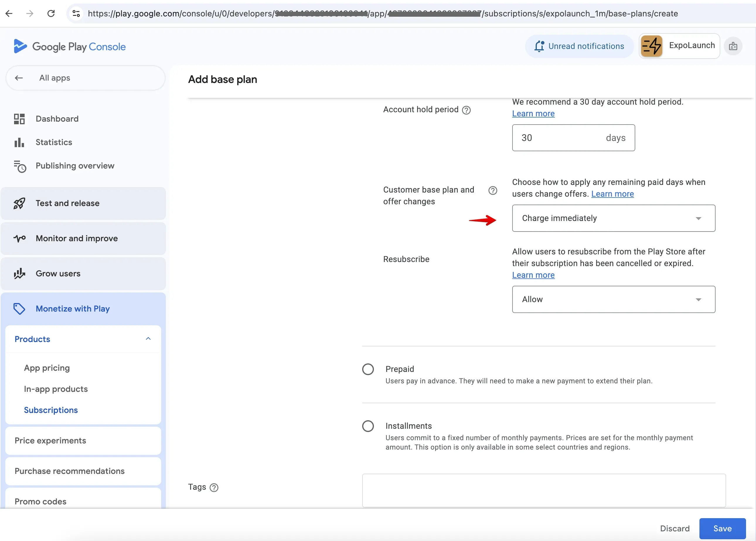Open Purchase recommendations
This screenshot has height=541, width=756.
[x=83, y=471]
